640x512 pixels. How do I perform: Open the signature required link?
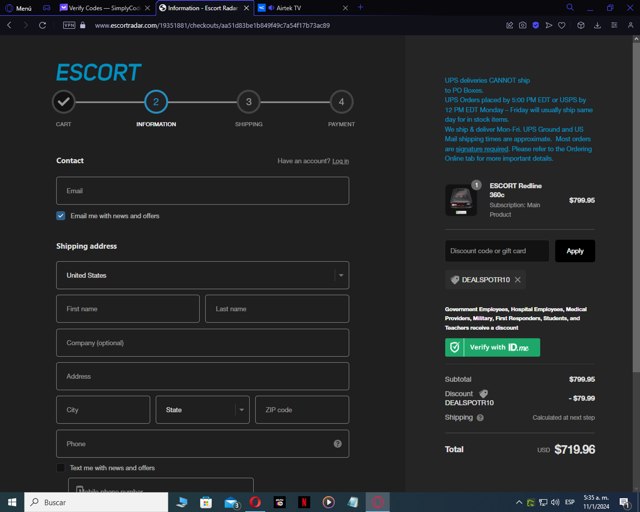[x=482, y=149]
